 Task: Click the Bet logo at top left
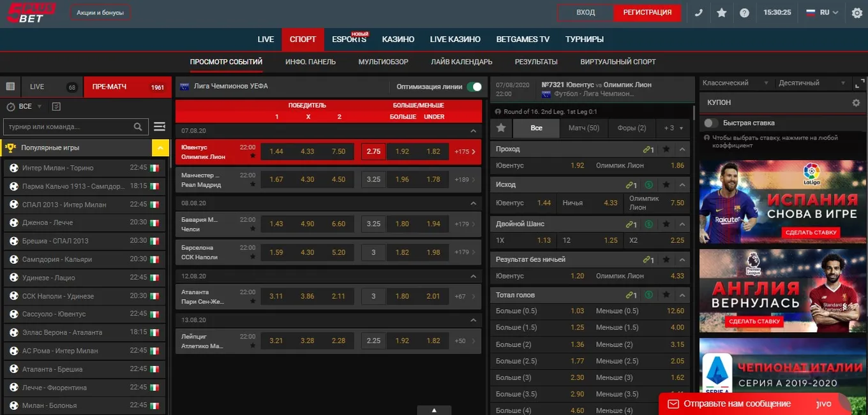click(31, 12)
